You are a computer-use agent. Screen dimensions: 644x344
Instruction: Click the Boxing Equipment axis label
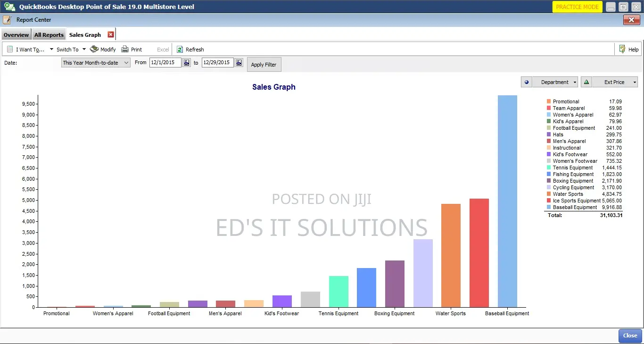click(x=395, y=313)
